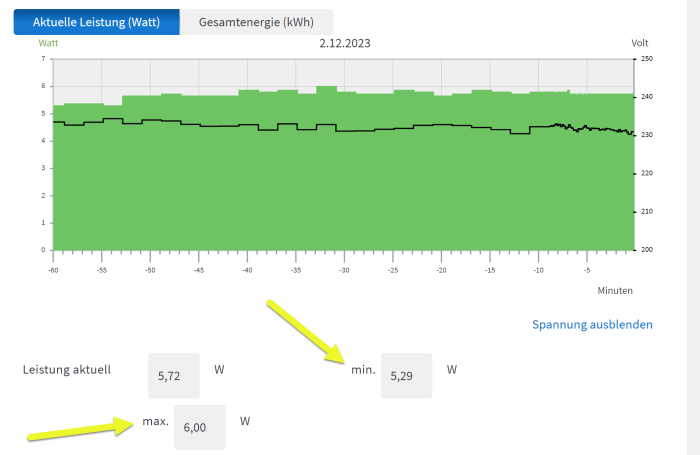Click the -60 tick on the time axis
The height and width of the screenshot is (455, 700).
pyautogui.click(x=52, y=269)
